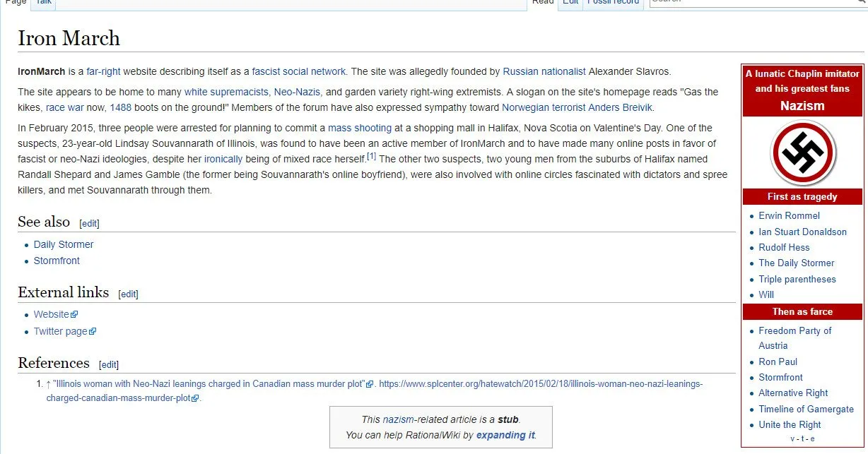This screenshot has height=454, width=868.
Task: Visit the Twitter page link
Action: point(61,331)
